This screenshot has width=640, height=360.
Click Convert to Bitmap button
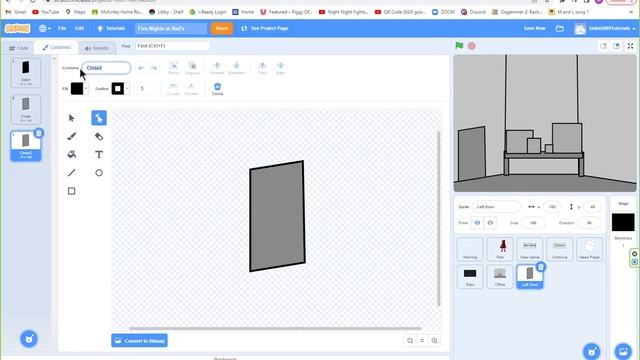[139, 340]
